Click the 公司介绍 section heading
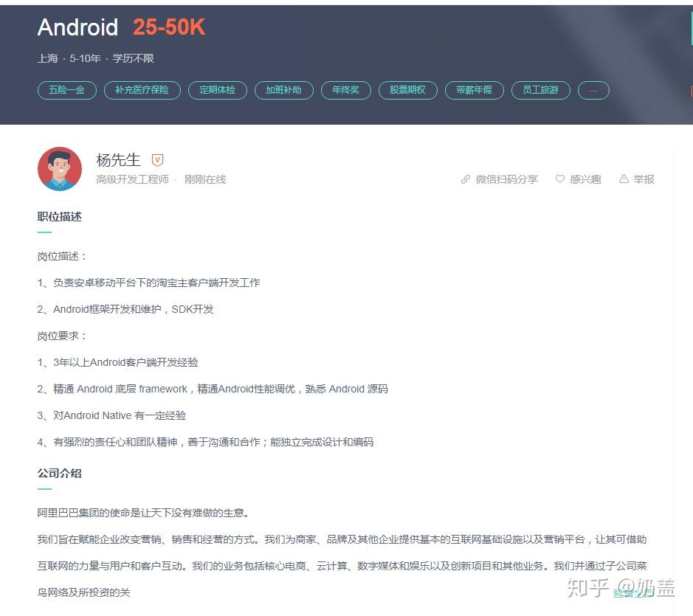 tap(59, 474)
